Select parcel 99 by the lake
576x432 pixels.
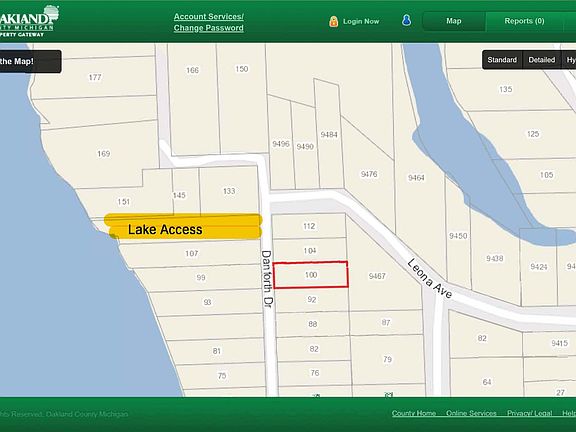coord(201,277)
